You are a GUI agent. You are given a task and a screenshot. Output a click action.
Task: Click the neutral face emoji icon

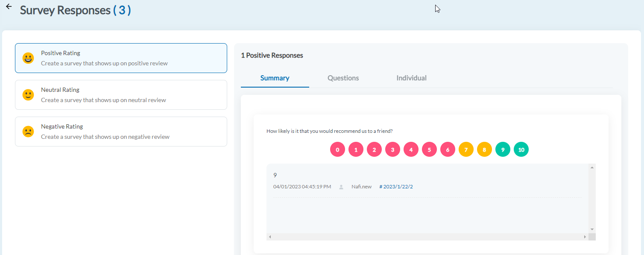click(x=28, y=95)
